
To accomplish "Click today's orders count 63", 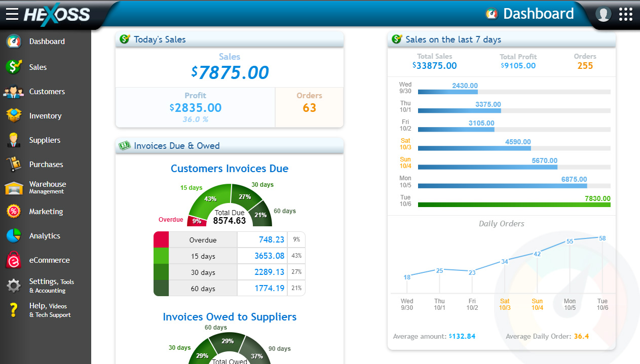I will [x=310, y=108].
